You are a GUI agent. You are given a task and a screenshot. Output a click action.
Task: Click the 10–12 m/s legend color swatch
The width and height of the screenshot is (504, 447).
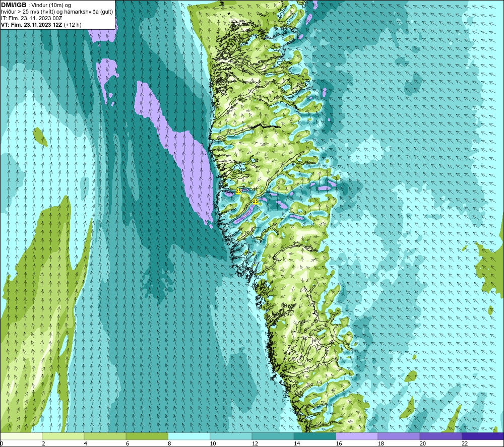coord(231,436)
